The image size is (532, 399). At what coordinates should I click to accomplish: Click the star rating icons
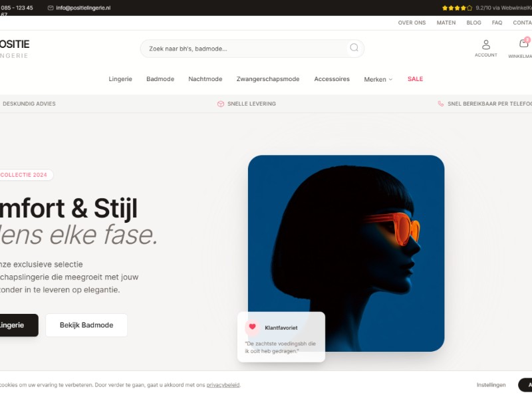[457, 8]
